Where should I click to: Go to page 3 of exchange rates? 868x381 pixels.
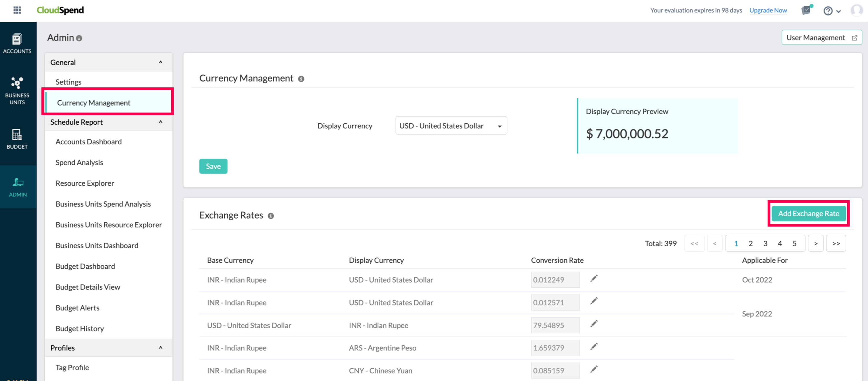pos(765,243)
